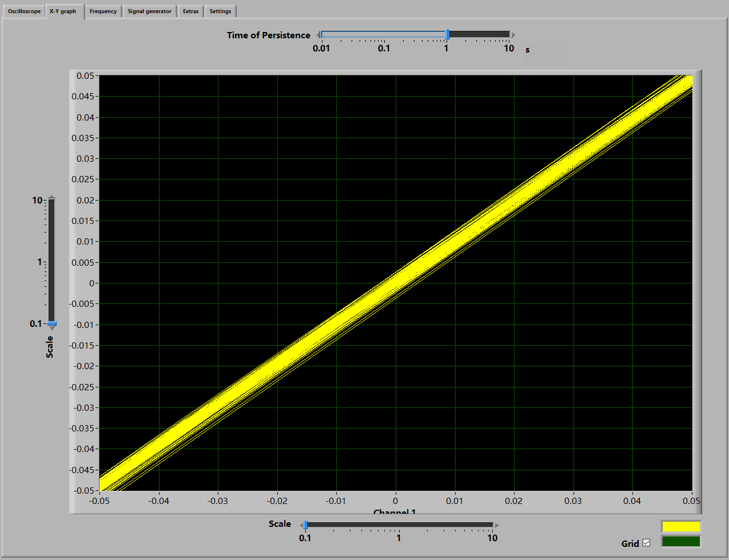Click the vertical Scale slider handle at 0.1
The image size is (729, 560).
51,323
